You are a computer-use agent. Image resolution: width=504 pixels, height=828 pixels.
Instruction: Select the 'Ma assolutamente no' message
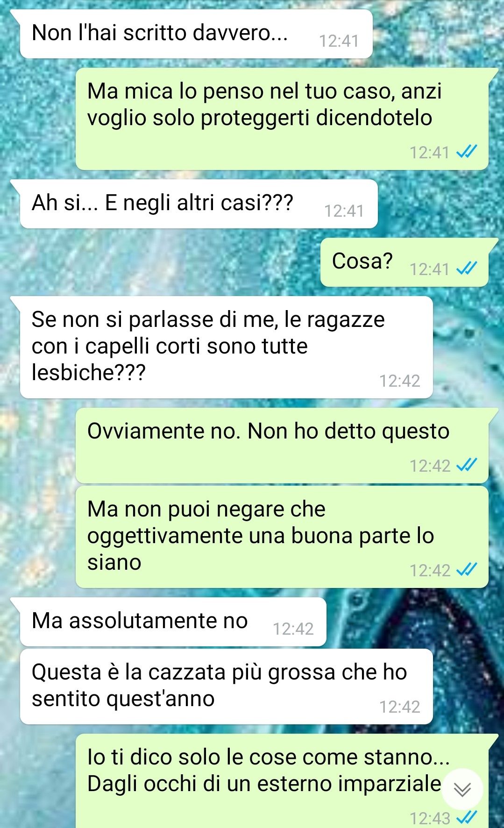click(173, 622)
